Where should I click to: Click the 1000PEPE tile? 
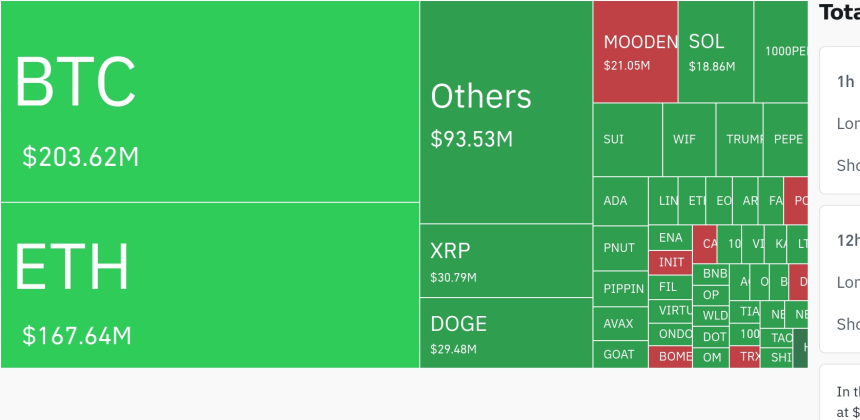781,51
